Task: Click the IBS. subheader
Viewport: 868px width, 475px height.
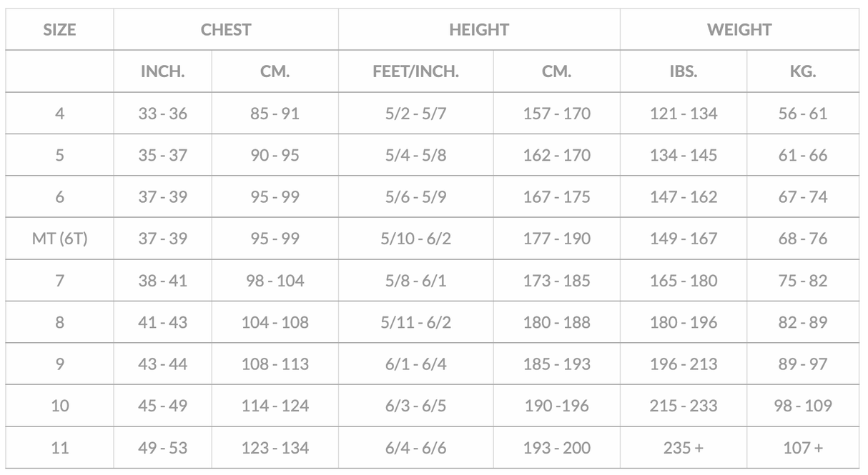Action: (x=683, y=71)
